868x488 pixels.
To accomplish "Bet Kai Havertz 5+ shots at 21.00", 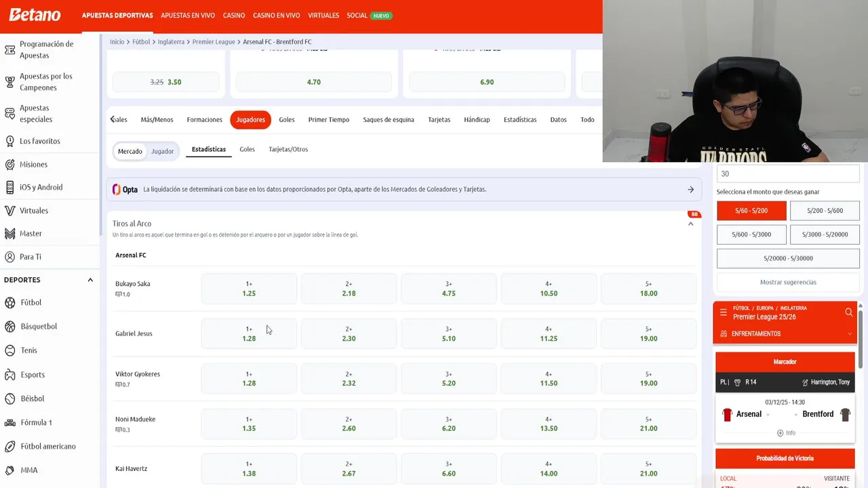I will (648, 469).
